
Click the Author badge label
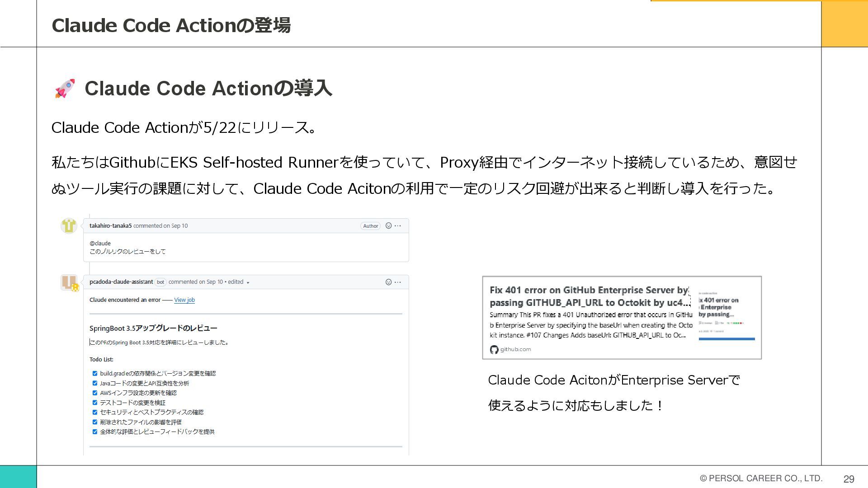(x=370, y=226)
